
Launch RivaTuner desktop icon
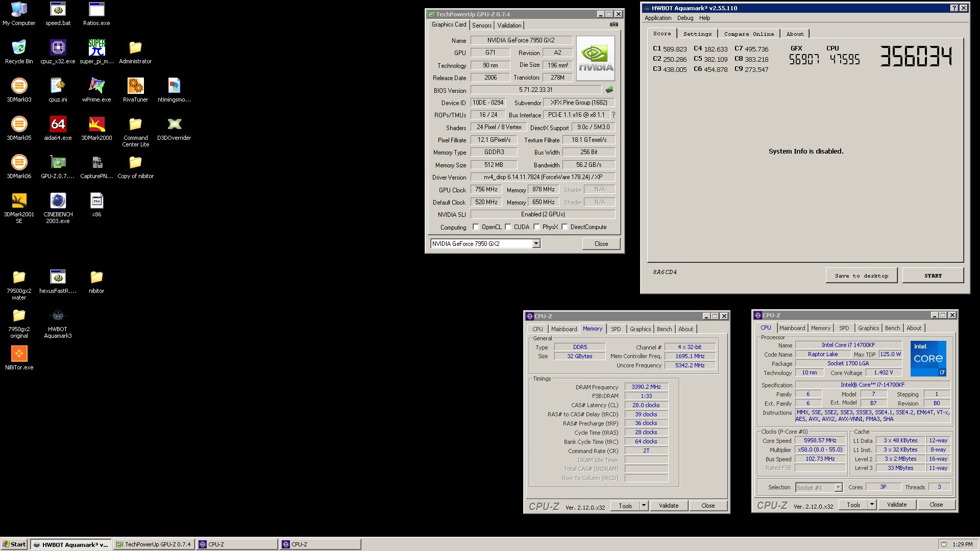(x=135, y=90)
